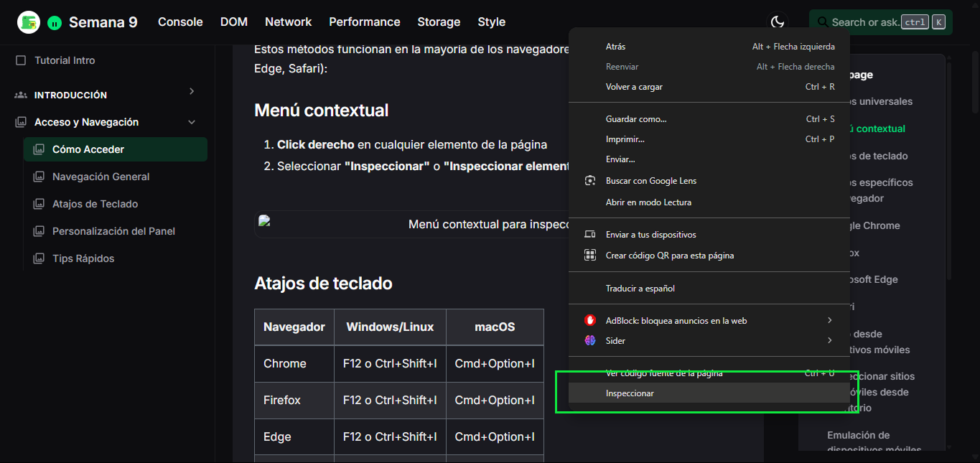Screen dimensions: 980x463
Task: Click the QR code icon in the context menu
Action: [591, 255]
